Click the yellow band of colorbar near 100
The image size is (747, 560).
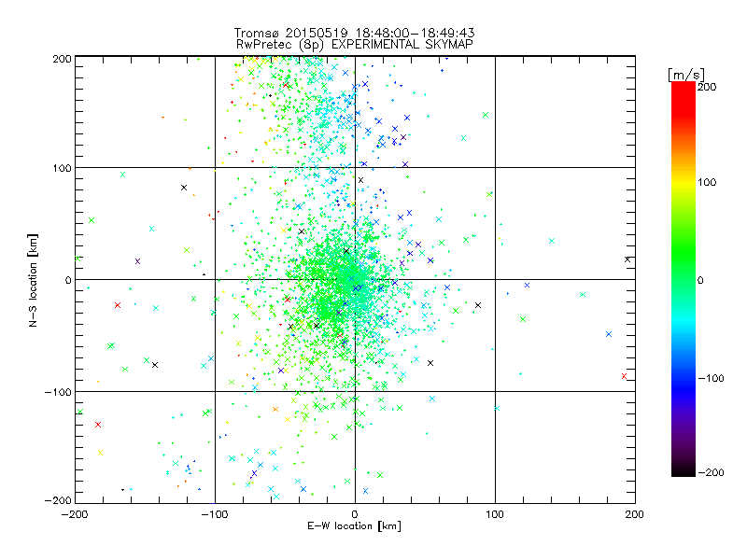[x=684, y=182]
